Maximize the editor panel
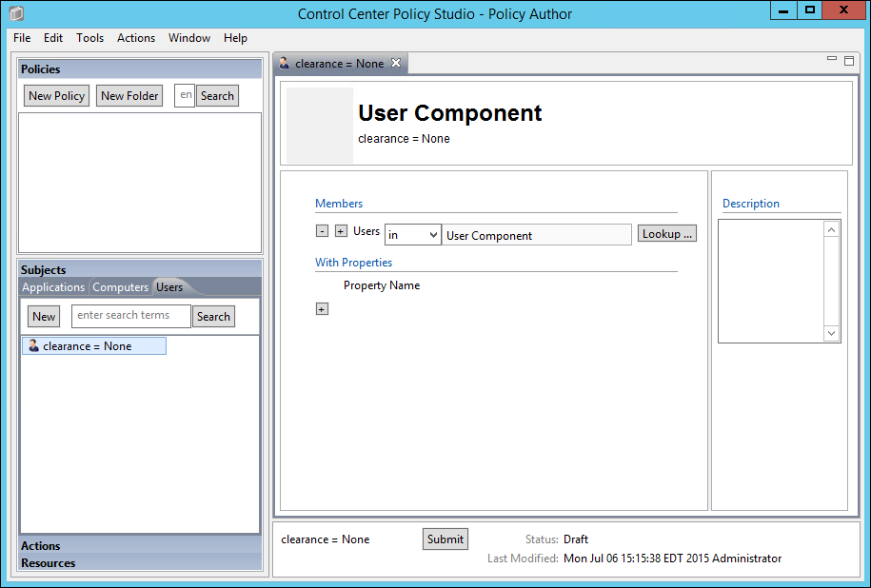871x588 pixels. coord(849,60)
